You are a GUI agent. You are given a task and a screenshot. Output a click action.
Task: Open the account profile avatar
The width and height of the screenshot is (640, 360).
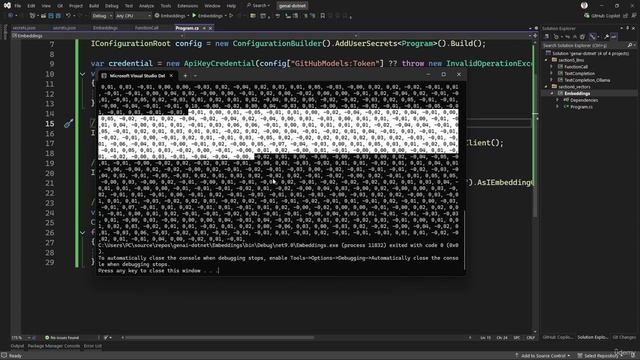pyautogui.click(x=584, y=5)
